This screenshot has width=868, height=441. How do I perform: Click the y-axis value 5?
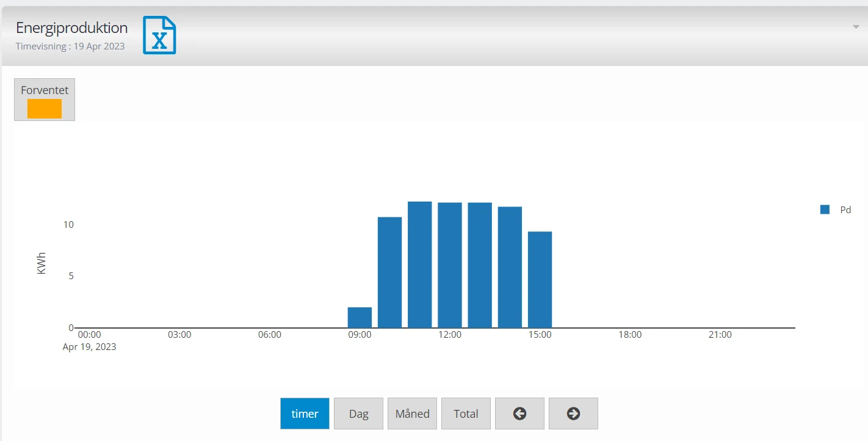[71, 276]
